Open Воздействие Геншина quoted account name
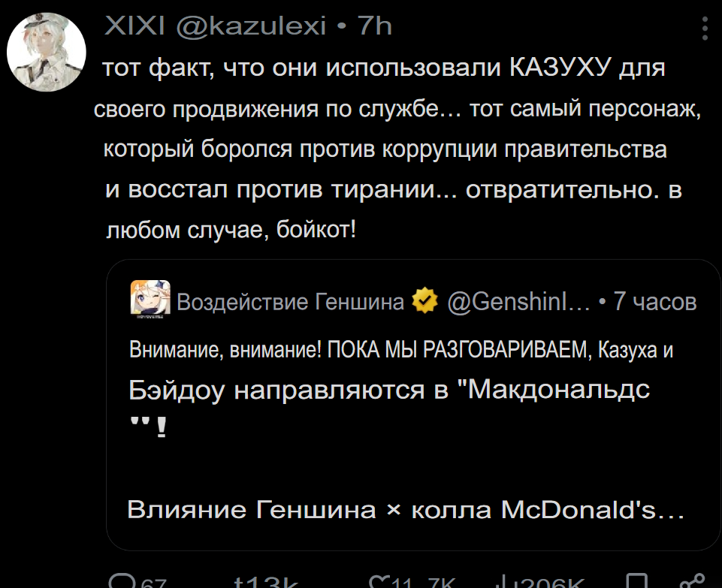Screen dimensions: 722x588 tap(290, 302)
